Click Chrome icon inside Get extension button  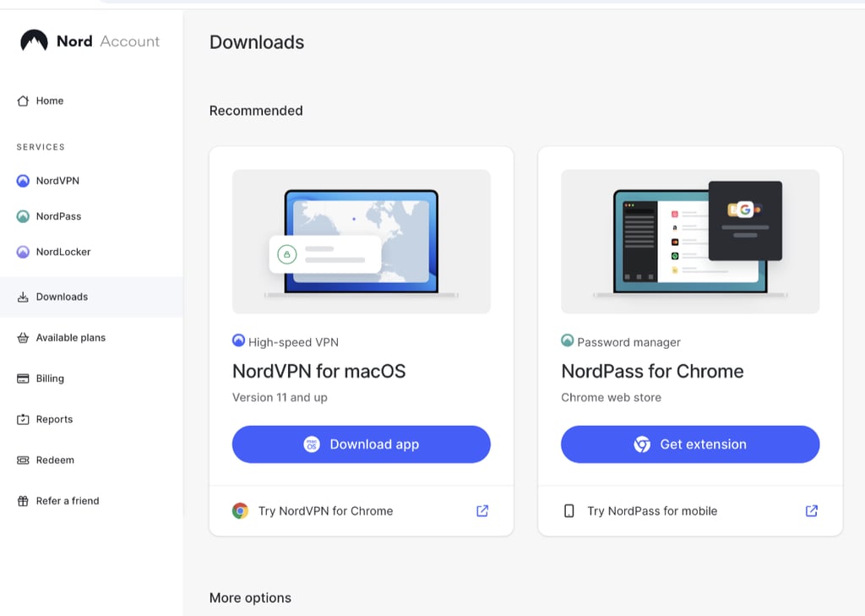(x=642, y=444)
